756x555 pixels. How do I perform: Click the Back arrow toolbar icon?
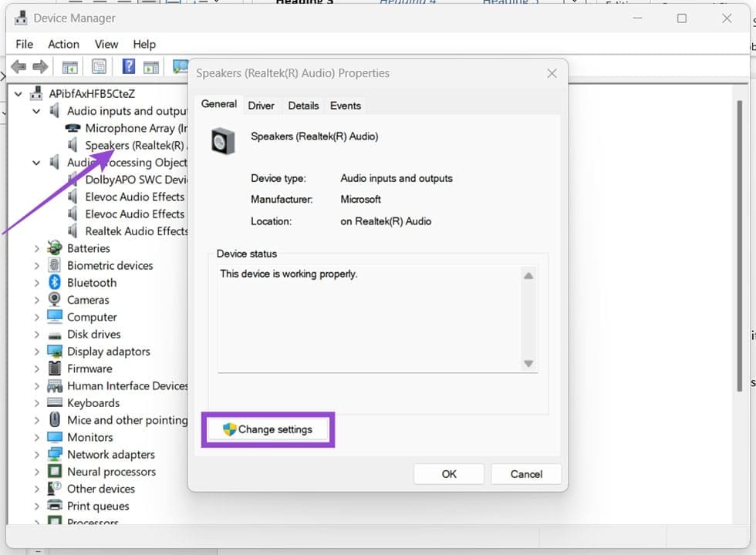click(x=19, y=67)
